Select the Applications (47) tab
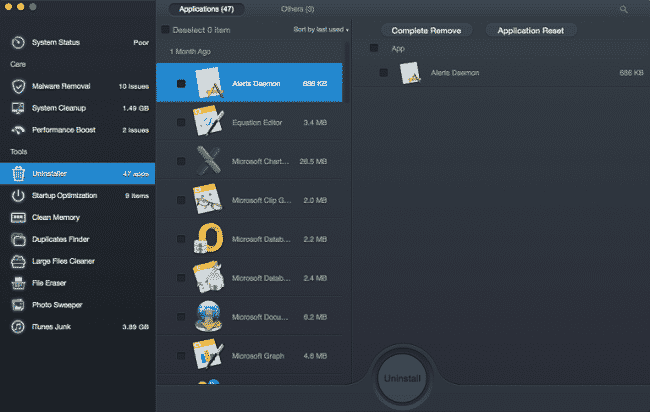Viewport: 650px width, 412px height. [205, 9]
